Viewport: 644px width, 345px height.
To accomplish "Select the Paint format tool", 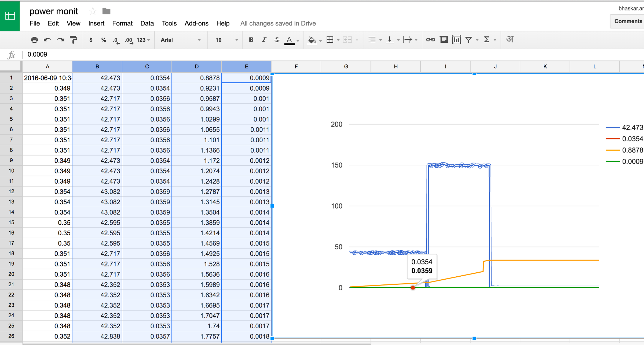I will point(73,40).
